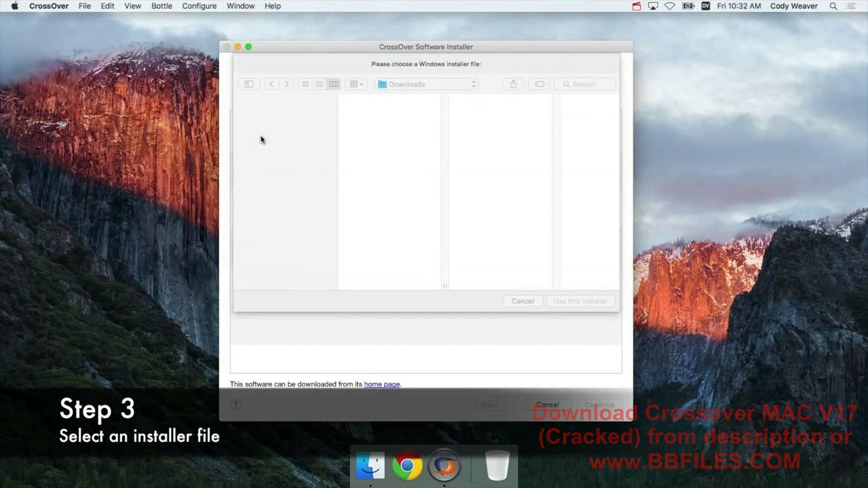Launch Google Chrome from the dock

407,466
